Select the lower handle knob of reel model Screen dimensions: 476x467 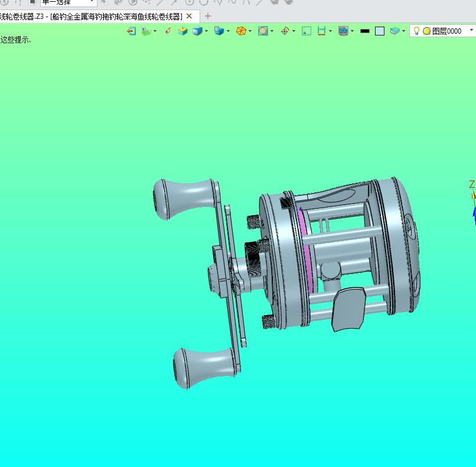pyautogui.click(x=204, y=368)
